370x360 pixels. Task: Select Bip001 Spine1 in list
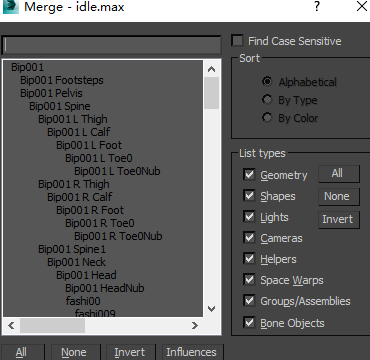click(x=72, y=249)
